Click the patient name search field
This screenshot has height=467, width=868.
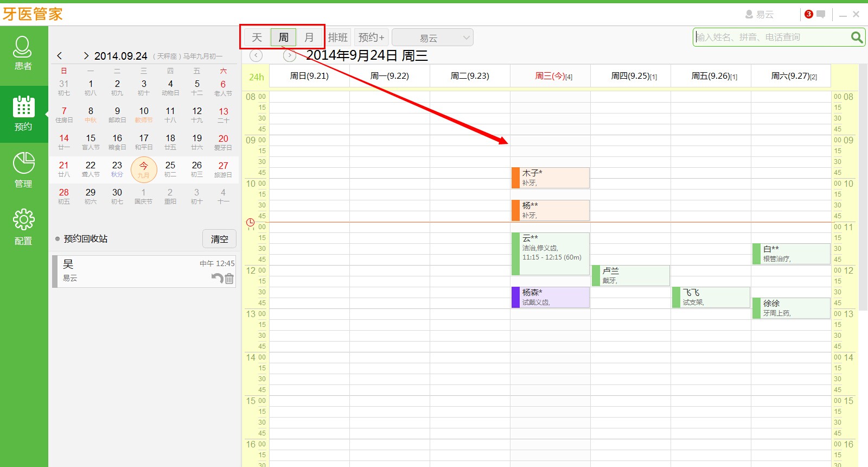point(770,37)
